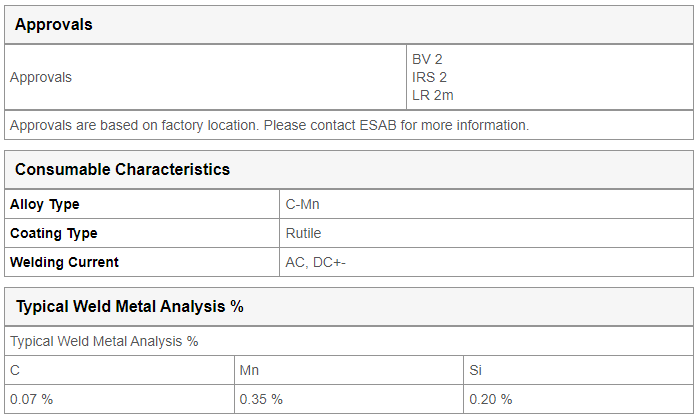Select the Alloy Type label
This screenshot has width=698, height=420.
pyautogui.click(x=45, y=204)
